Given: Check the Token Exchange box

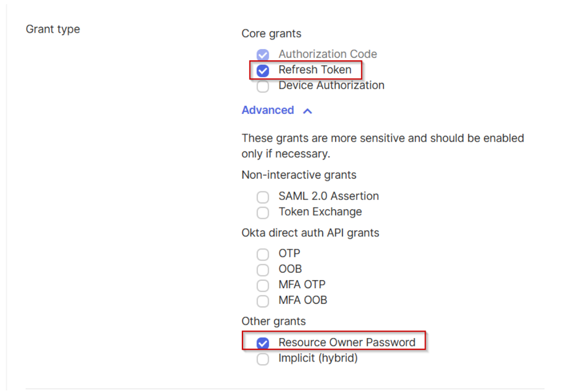Looking at the screenshot, I should tap(263, 212).
